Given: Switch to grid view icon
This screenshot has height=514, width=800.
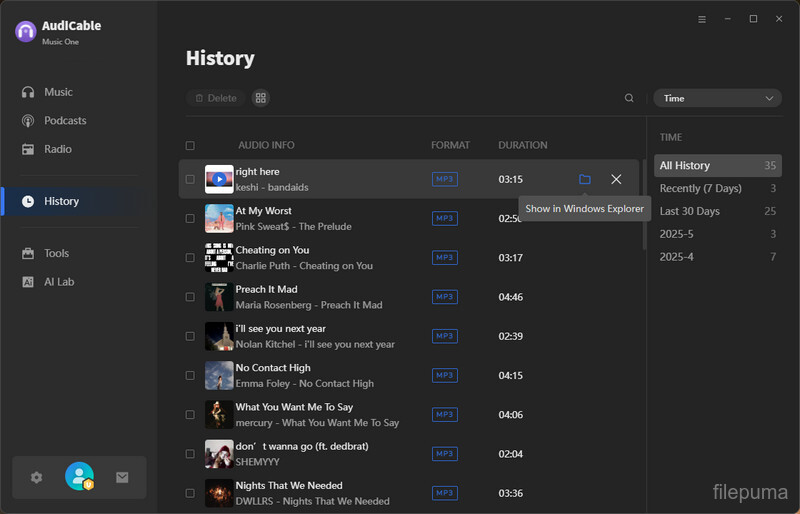Looking at the screenshot, I should click(261, 98).
